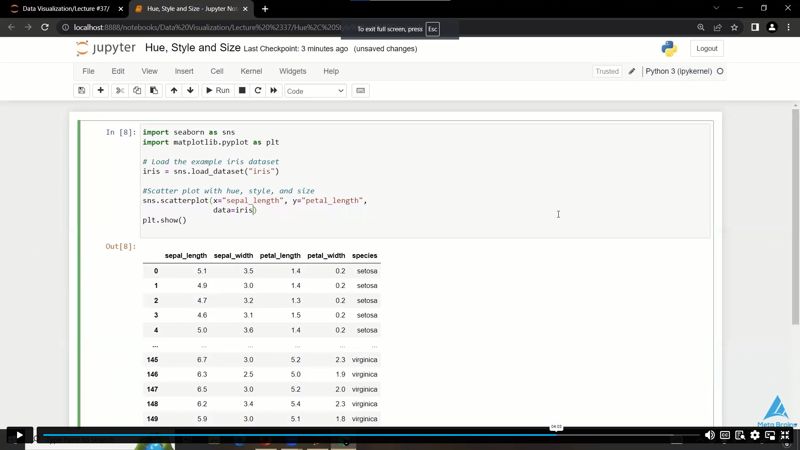800x450 pixels.
Task: Paste cells below icon
Action: [x=154, y=91]
